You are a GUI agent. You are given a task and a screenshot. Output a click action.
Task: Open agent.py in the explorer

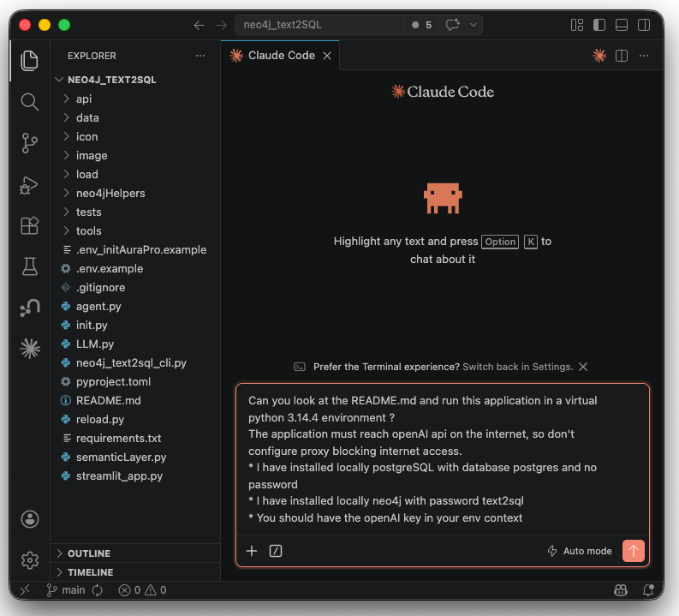click(135, 306)
